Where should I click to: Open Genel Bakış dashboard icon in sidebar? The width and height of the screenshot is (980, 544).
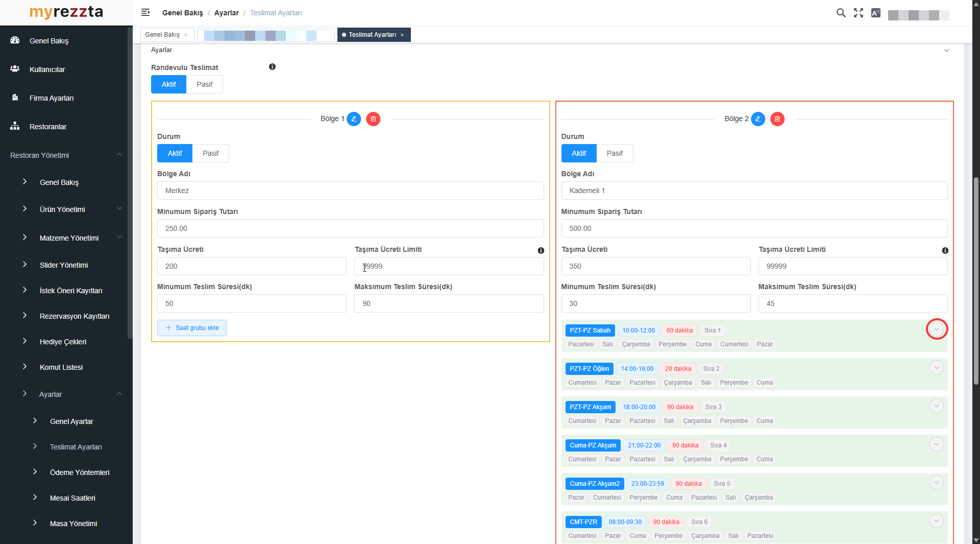(15, 40)
